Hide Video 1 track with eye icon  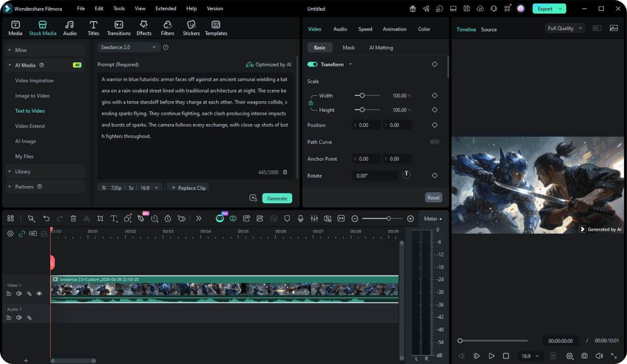(39, 293)
